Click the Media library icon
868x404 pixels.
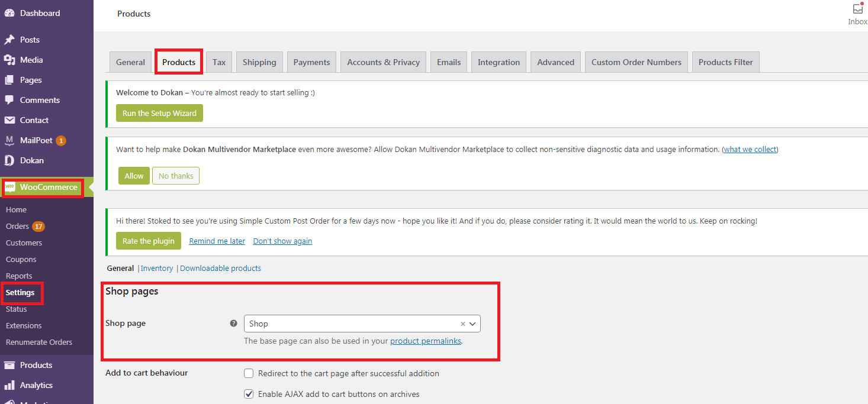pos(9,60)
